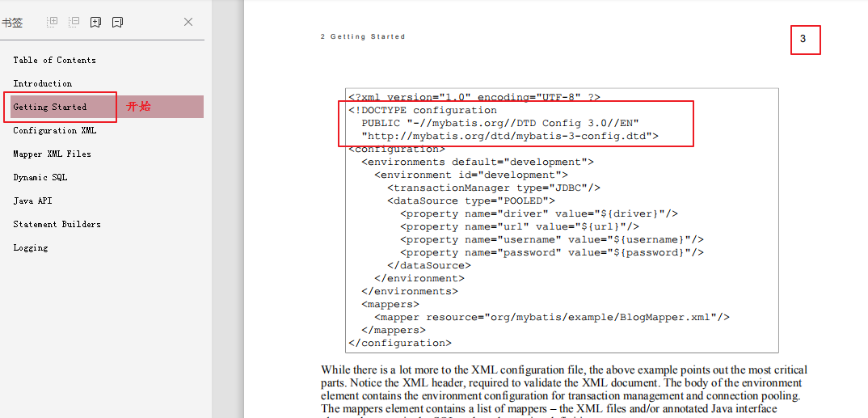Viewport: 868px width, 418px height.
Task: Jump to the Introduction bookmark
Action: (x=43, y=83)
